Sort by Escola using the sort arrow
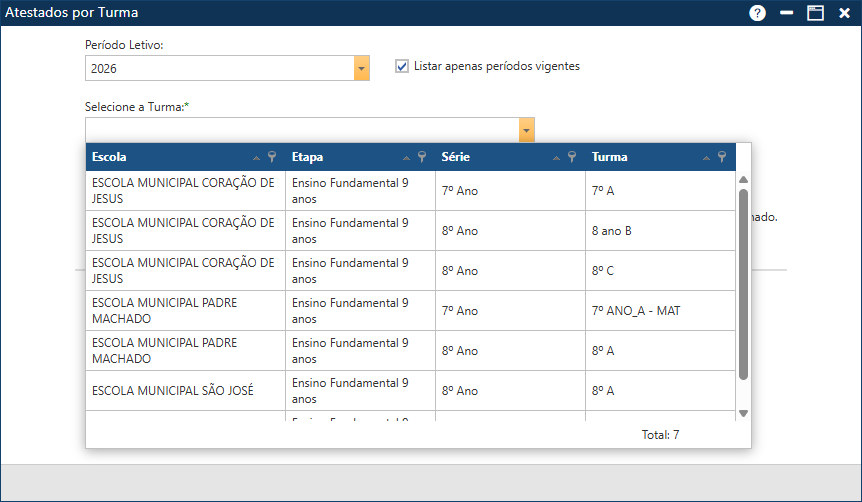 click(257, 158)
